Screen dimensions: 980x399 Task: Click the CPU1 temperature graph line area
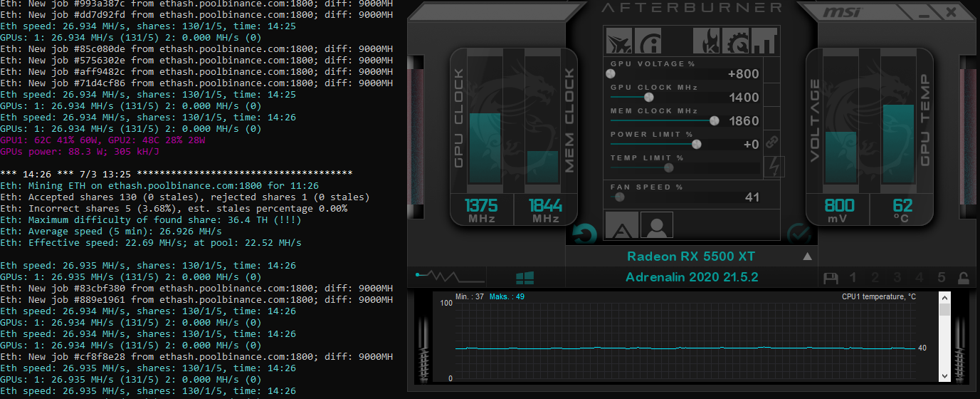point(685,341)
